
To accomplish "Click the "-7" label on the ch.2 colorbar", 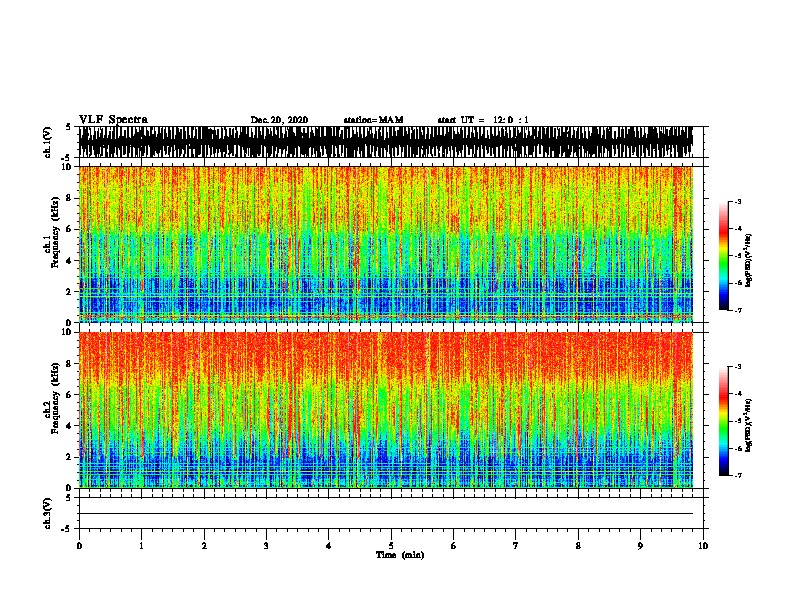I will pos(737,475).
